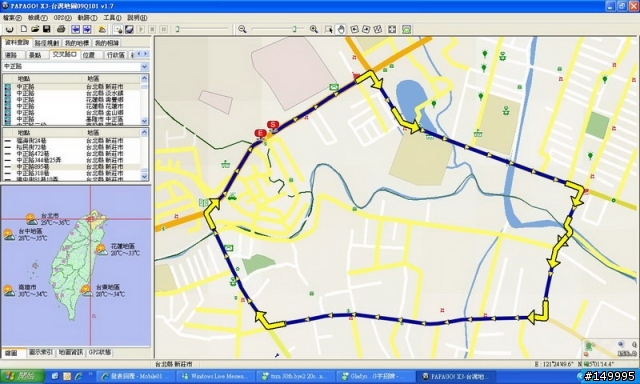Click the greyed Pause track button

164,29
